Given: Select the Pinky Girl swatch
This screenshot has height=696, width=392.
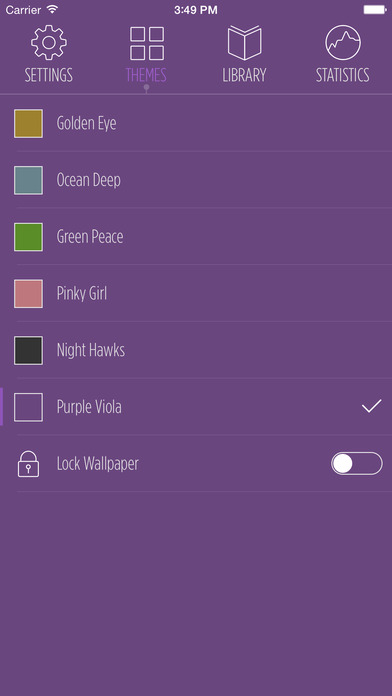Looking at the screenshot, I should click(x=28, y=293).
